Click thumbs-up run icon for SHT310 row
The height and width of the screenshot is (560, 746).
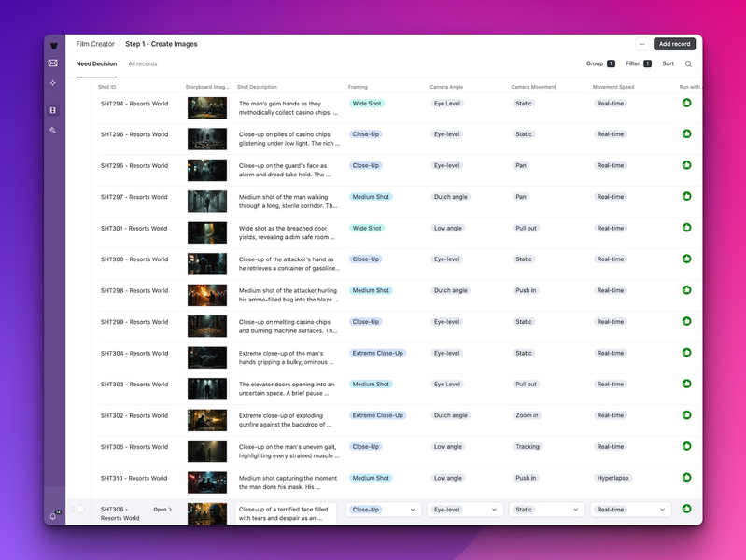click(686, 477)
